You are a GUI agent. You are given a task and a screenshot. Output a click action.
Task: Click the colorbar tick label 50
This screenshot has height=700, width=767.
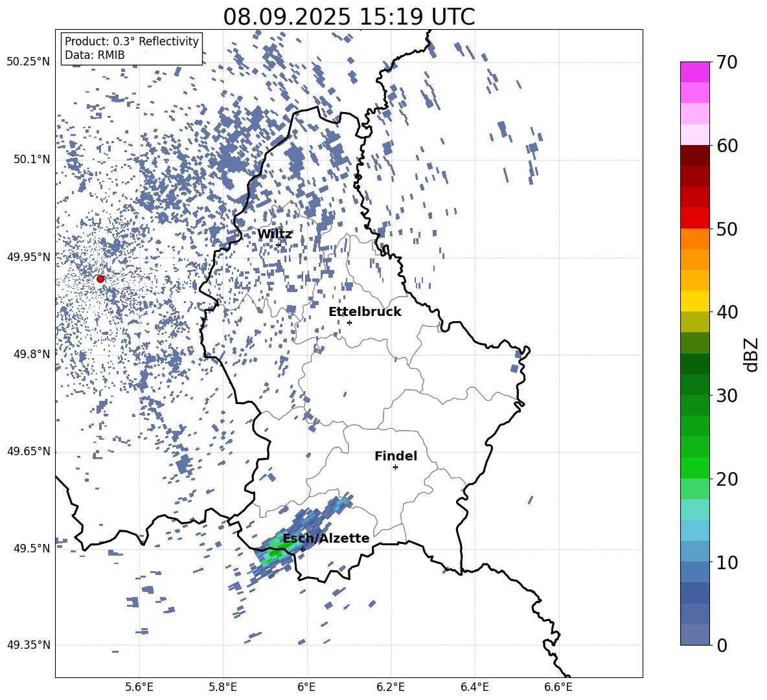point(727,229)
